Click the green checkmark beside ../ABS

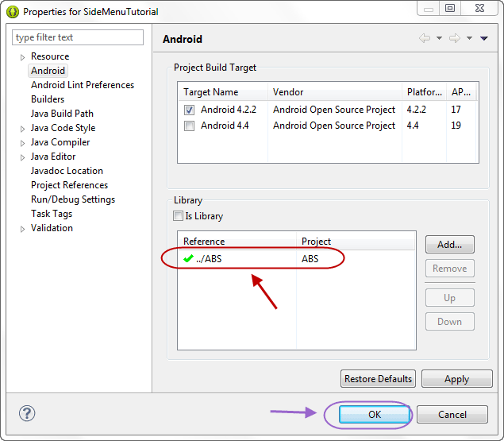(x=188, y=258)
